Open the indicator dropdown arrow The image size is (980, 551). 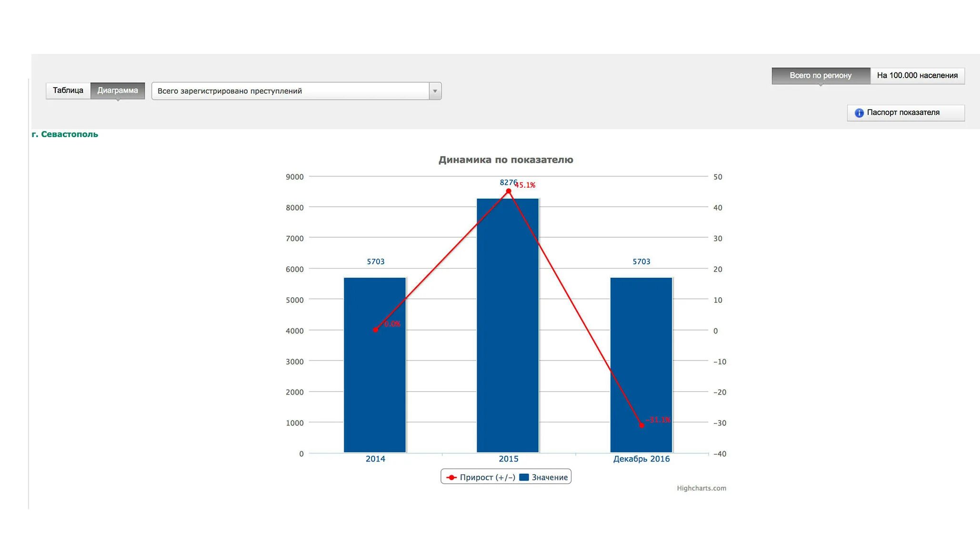[435, 91]
